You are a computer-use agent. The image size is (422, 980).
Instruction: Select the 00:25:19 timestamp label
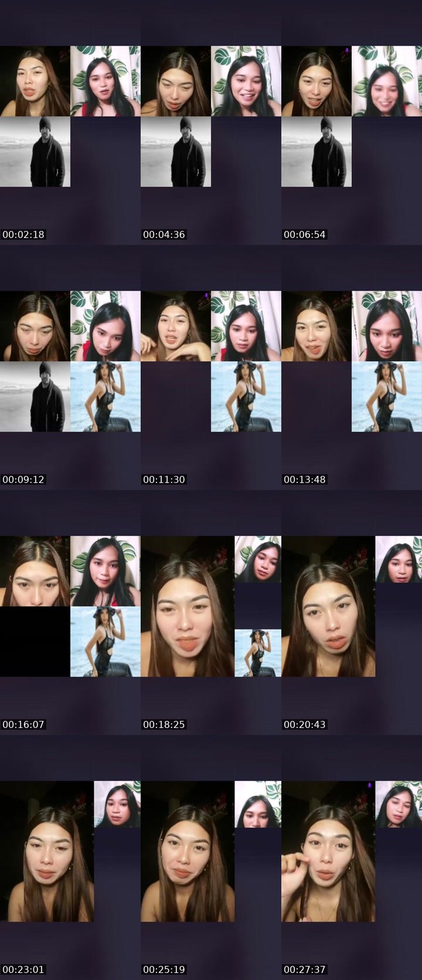coord(164,969)
